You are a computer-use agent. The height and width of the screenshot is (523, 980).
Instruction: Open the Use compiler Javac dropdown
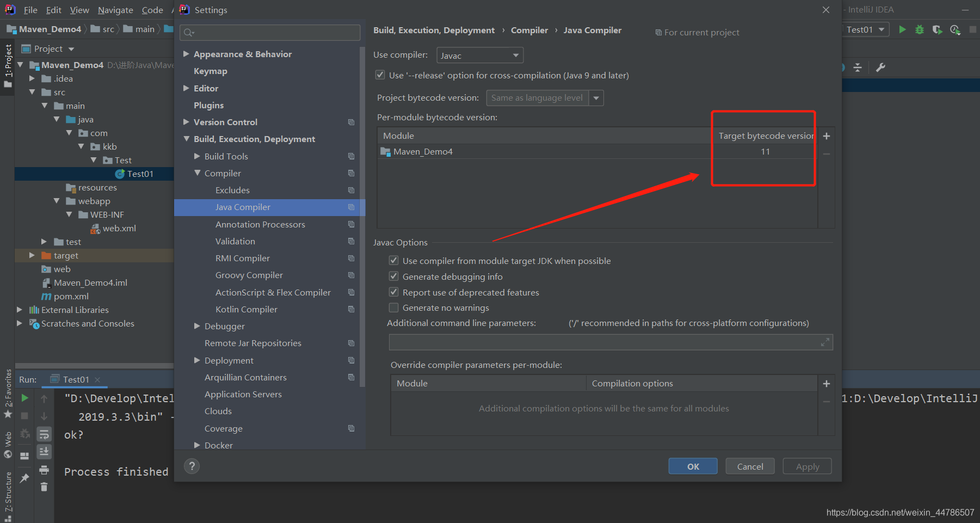[x=480, y=56]
